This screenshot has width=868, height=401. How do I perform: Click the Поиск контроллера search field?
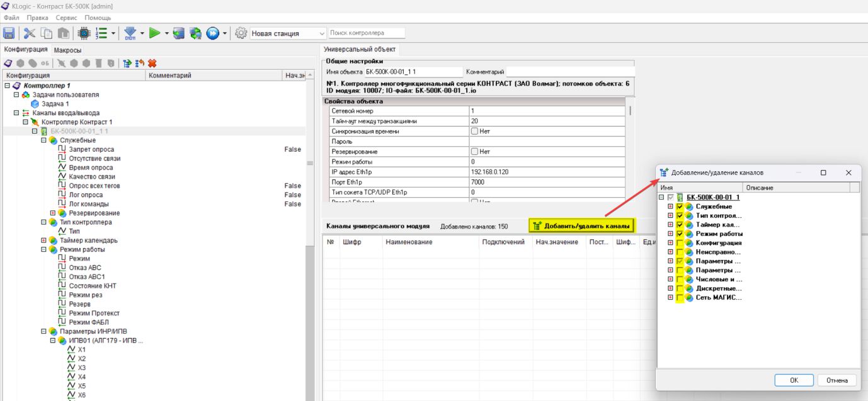coord(367,33)
